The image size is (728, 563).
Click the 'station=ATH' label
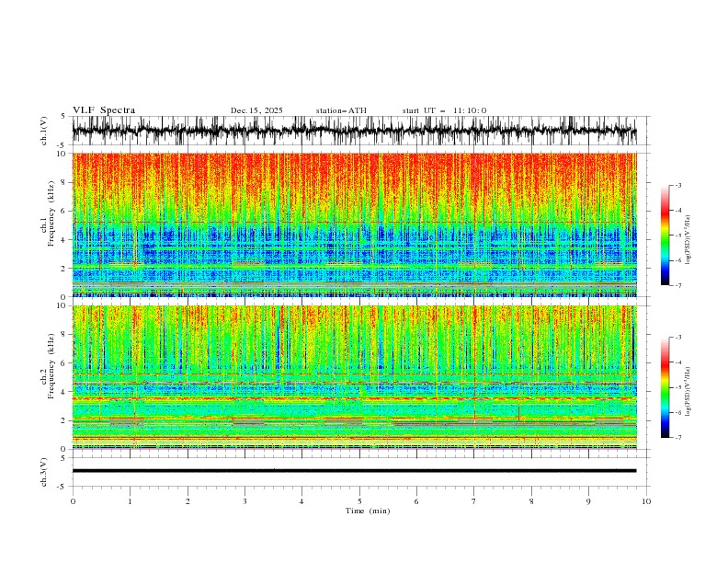(x=341, y=110)
